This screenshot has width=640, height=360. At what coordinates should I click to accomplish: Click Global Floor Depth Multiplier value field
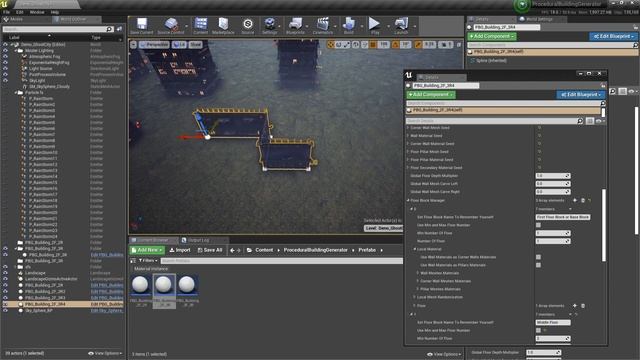coord(553,176)
